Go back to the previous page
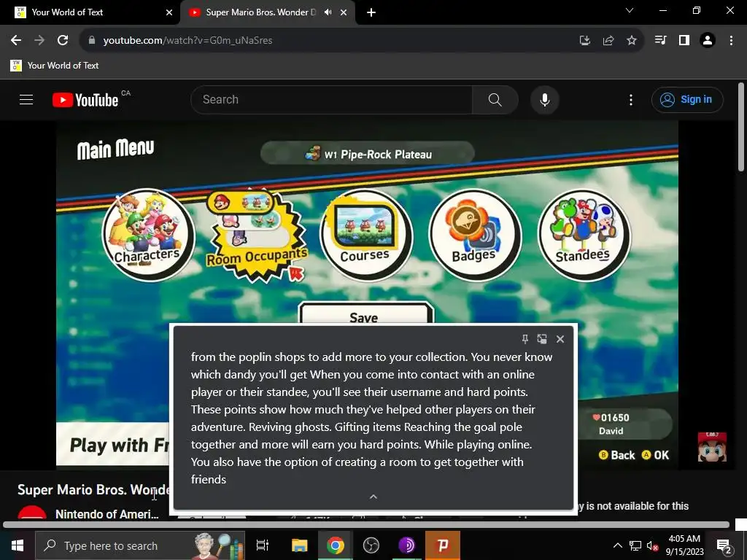 [x=16, y=41]
